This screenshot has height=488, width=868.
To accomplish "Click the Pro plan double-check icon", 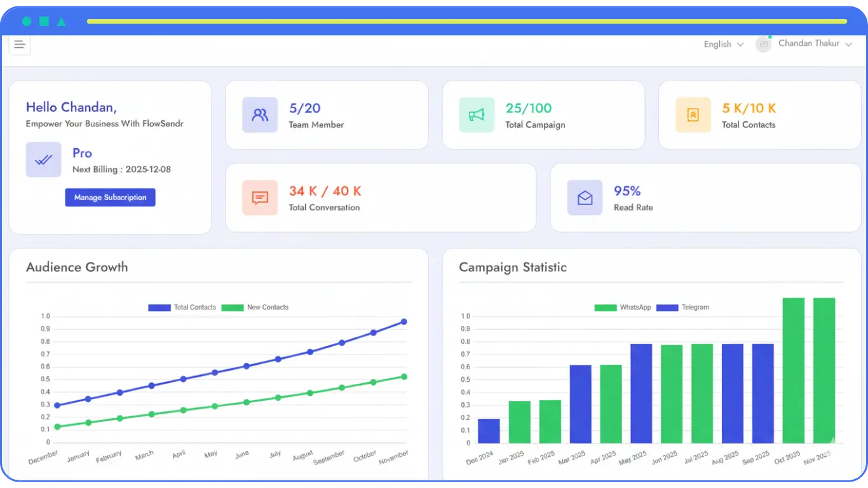I will (43, 159).
